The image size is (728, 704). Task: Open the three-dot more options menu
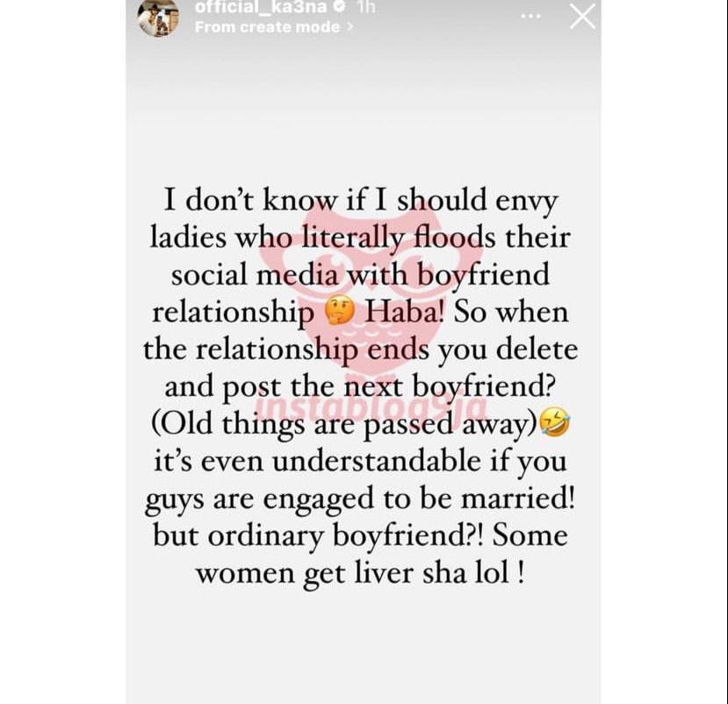[530, 17]
